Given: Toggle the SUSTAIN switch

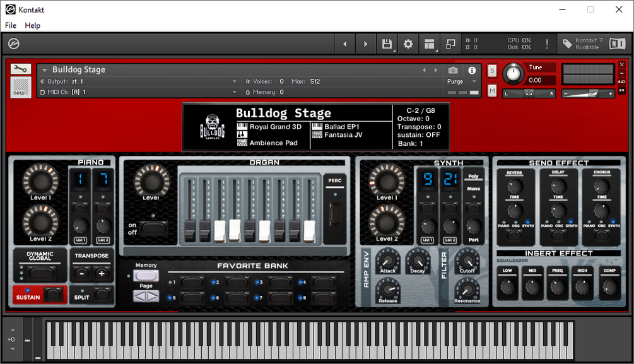Looking at the screenshot, I should [54, 295].
